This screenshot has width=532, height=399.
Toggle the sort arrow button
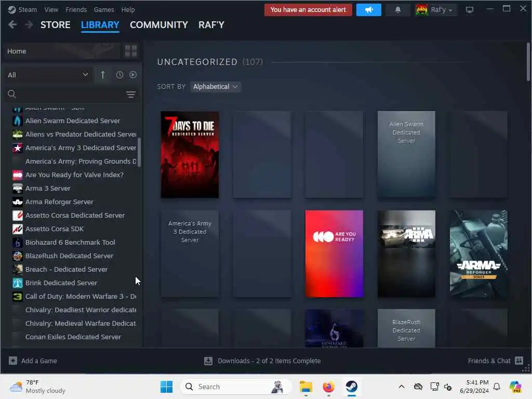pyautogui.click(x=102, y=75)
